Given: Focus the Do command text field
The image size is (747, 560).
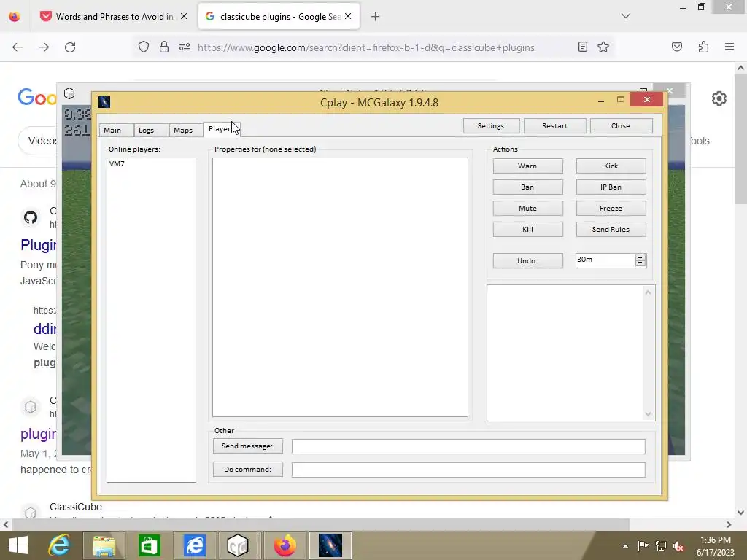Looking at the screenshot, I should [x=468, y=470].
